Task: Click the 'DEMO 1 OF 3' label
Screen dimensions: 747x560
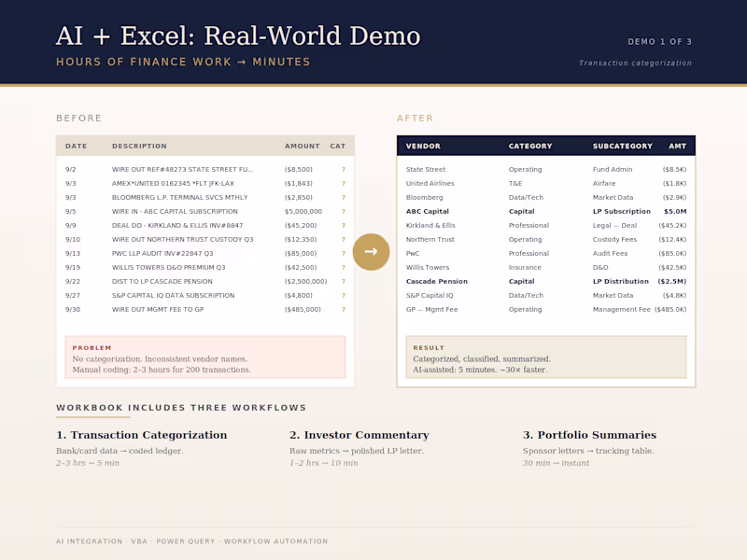Action: tap(660, 42)
